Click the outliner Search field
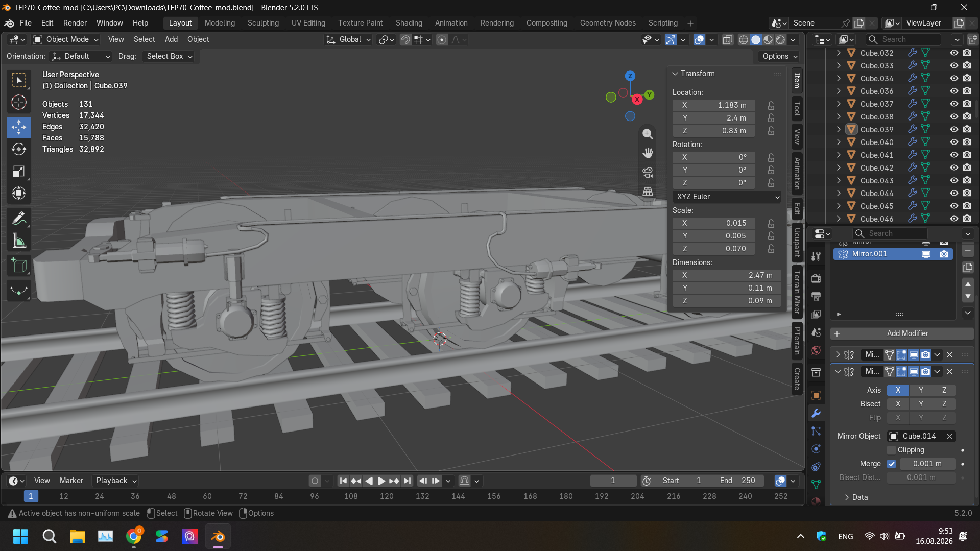Image resolution: width=980 pixels, height=551 pixels. pos(903,39)
